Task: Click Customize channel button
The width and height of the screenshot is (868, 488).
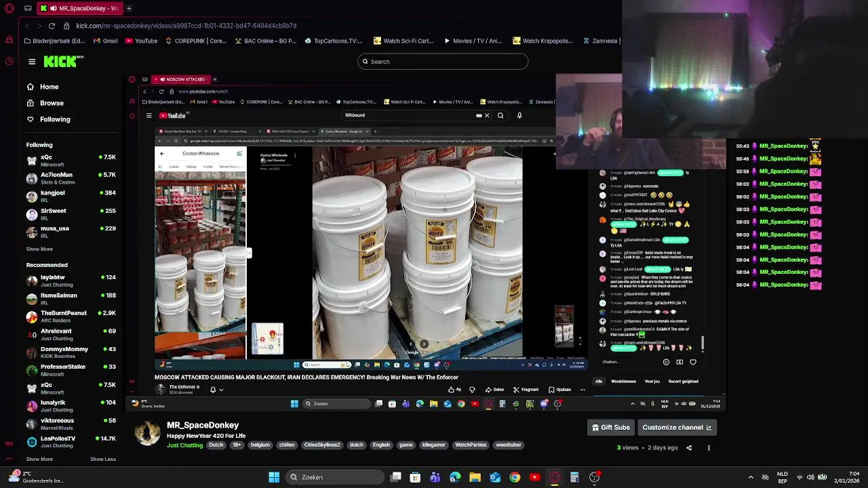Action: click(x=677, y=428)
